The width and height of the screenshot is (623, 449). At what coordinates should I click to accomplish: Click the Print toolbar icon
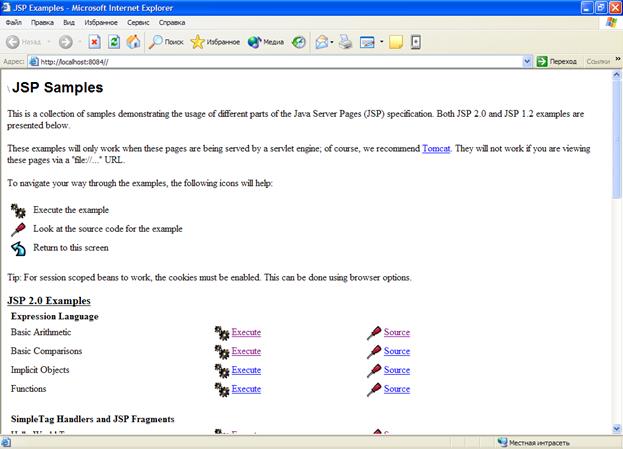click(345, 42)
